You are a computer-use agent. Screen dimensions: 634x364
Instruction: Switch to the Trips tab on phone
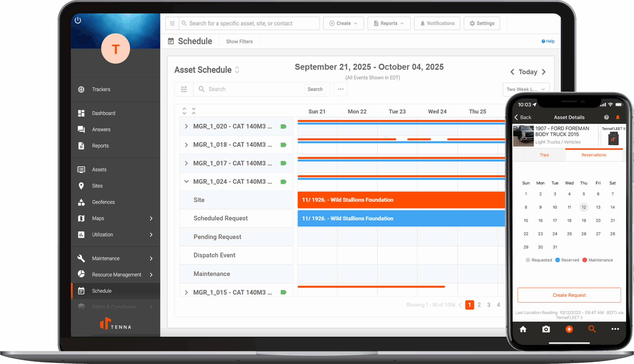pos(544,155)
